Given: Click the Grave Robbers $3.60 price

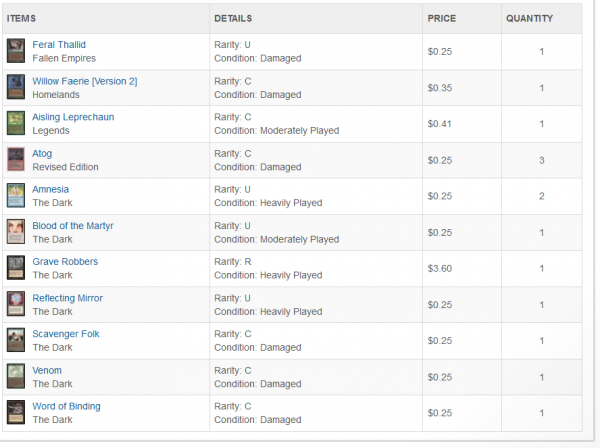Looking at the screenshot, I should click(440, 268).
